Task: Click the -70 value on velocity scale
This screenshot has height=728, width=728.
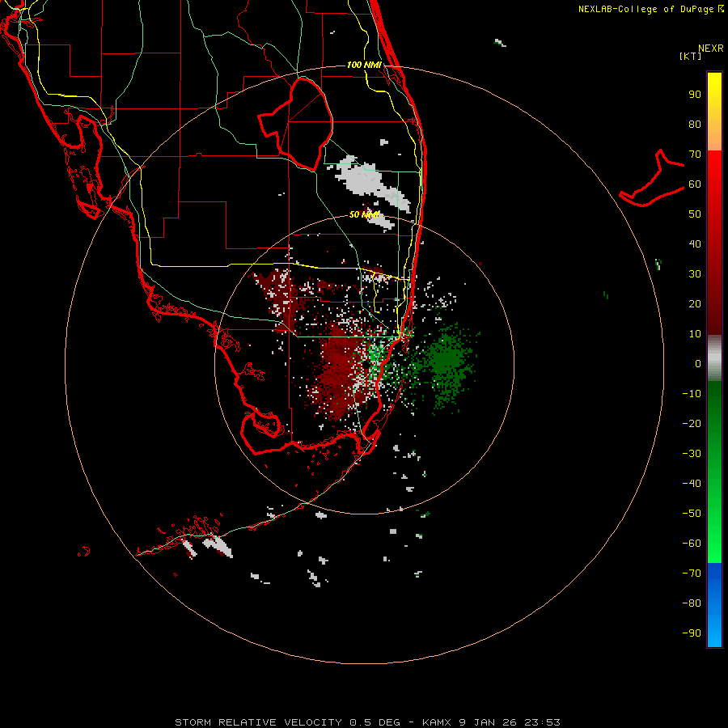Action: 692,573
